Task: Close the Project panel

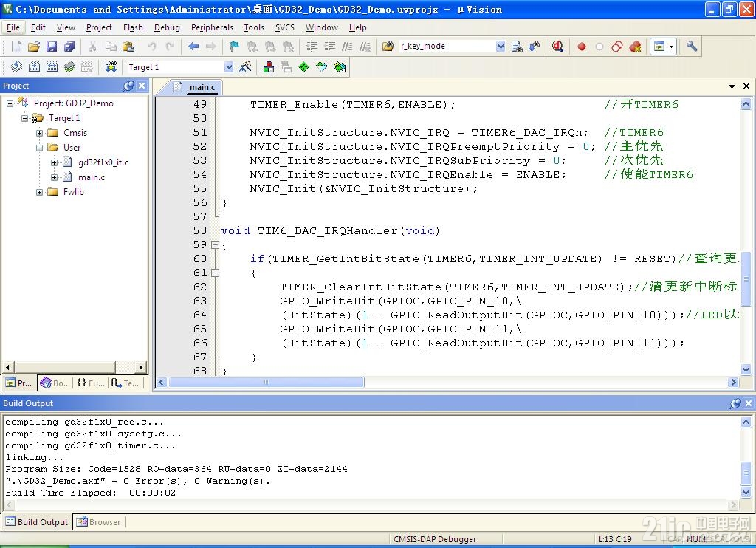Action: pyautogui.click(x=142, y=86)
